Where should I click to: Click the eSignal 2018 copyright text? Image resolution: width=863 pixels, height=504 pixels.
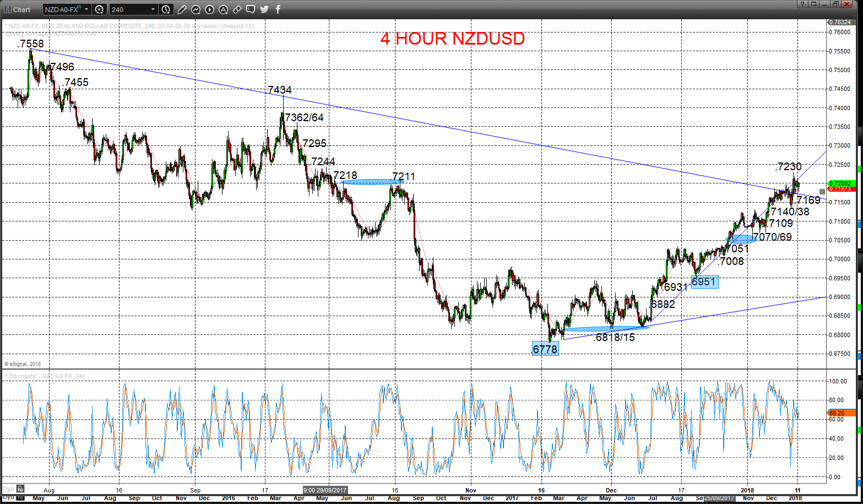click(x=23, y=364)
